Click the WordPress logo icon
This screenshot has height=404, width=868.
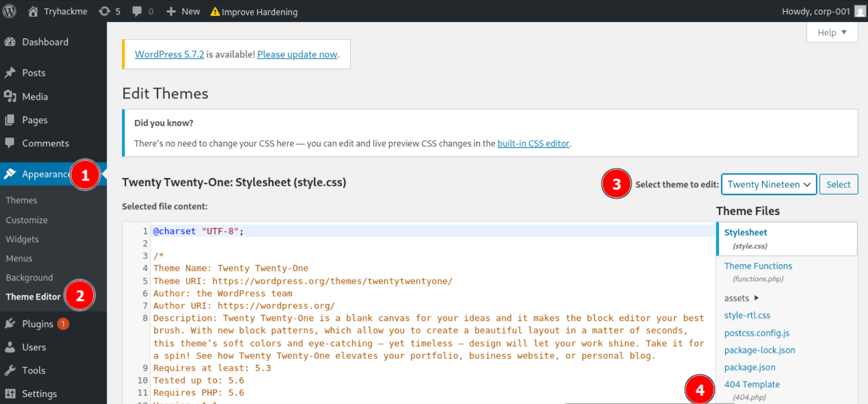(x=9, y=11)
